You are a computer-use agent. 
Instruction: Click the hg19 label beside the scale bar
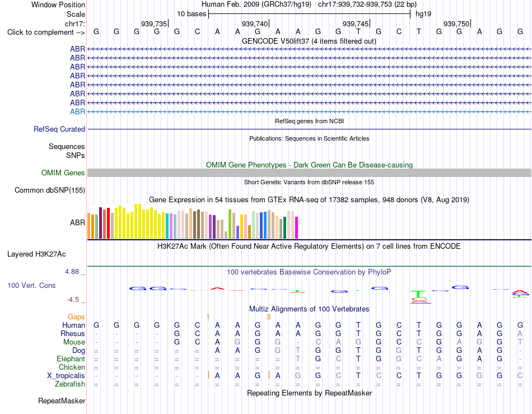point(423,14)
